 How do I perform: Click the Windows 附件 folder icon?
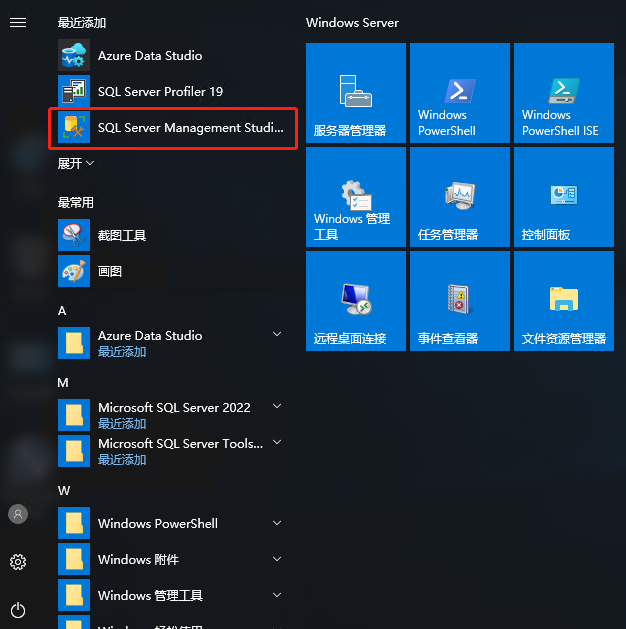pyautogui.click(x=74, y=559)
